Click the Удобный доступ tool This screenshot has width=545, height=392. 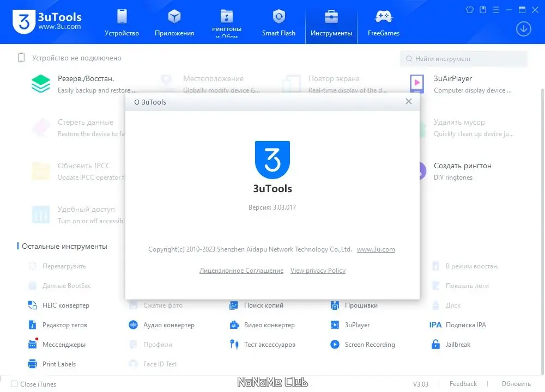point(78,215)
